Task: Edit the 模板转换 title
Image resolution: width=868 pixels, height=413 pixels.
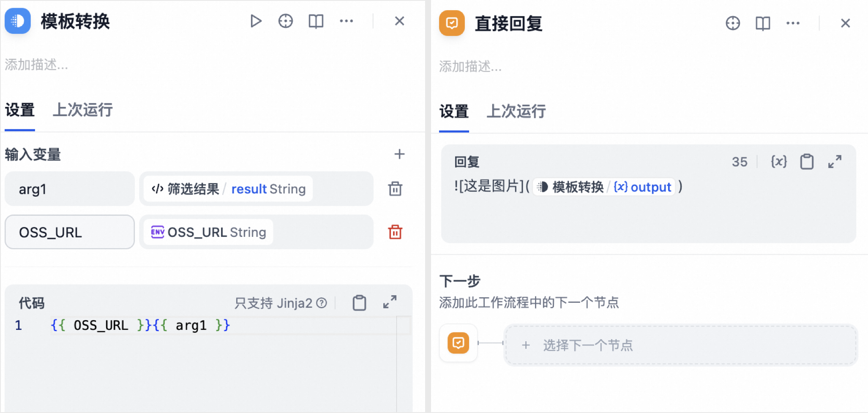Action: (75, 21)
